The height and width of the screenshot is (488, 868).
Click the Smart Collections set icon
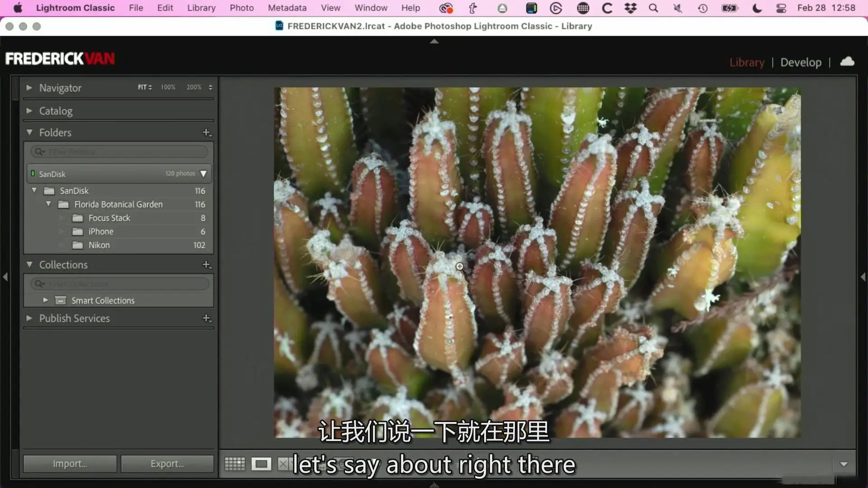tap(61, 300)
